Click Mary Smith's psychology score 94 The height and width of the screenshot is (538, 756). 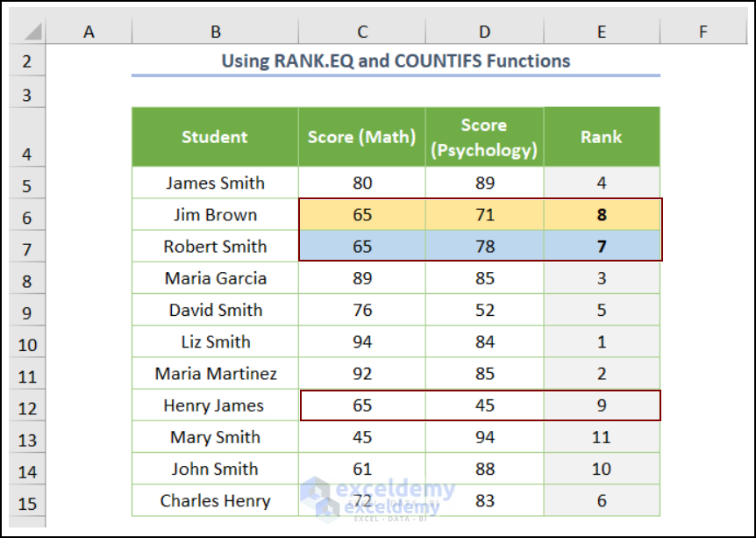pyautogui.click(x=484, y=437)
